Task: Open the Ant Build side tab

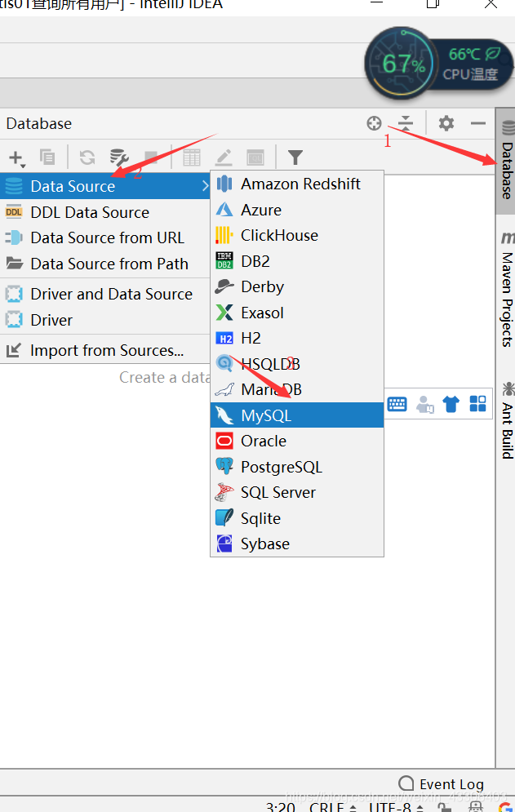Action: 507,420
